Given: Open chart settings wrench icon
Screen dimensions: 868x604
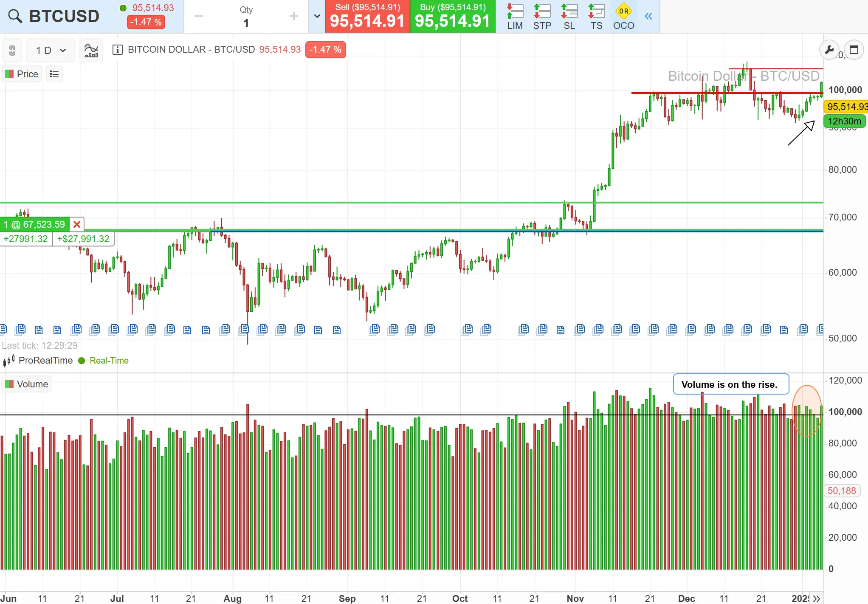Looking at the screenshot, I should pos(829,50).
